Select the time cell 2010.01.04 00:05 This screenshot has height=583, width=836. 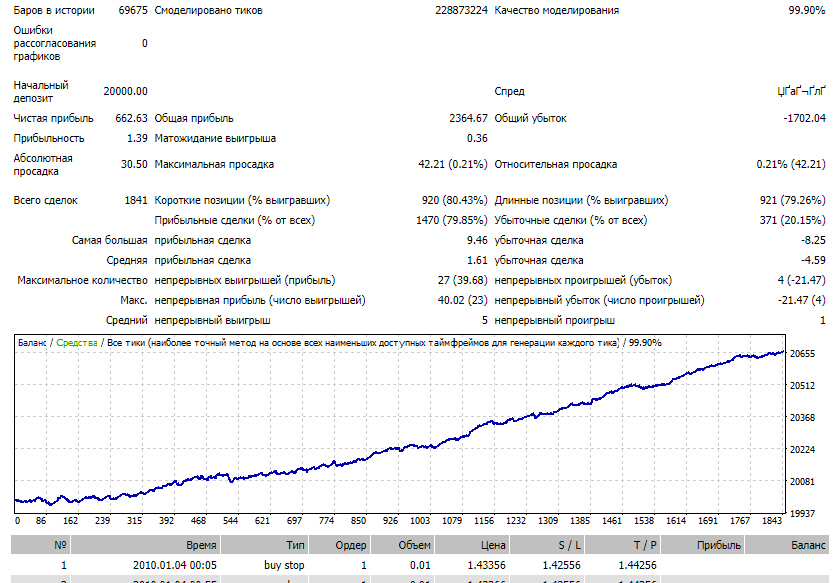point(175,565)
